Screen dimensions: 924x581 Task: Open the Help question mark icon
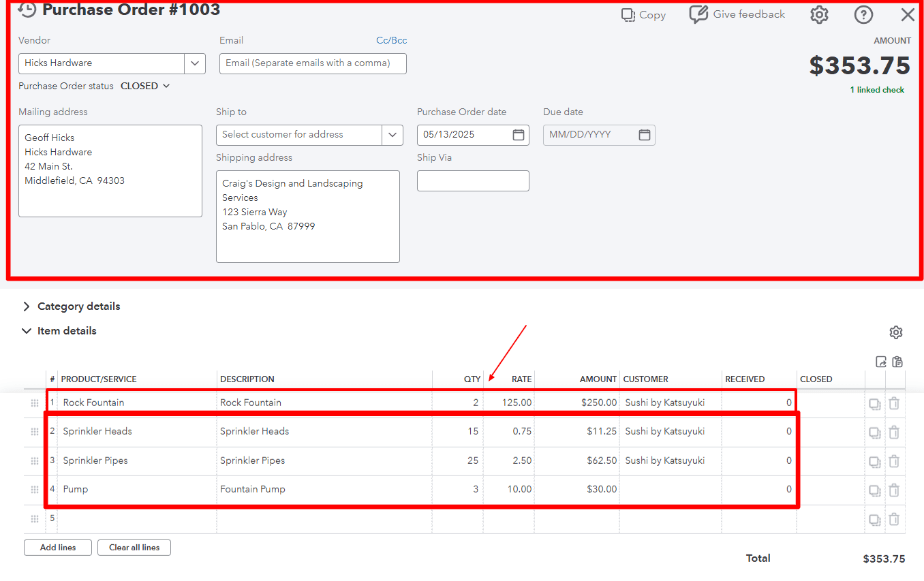pyautogui.click(x=863, y=14)
